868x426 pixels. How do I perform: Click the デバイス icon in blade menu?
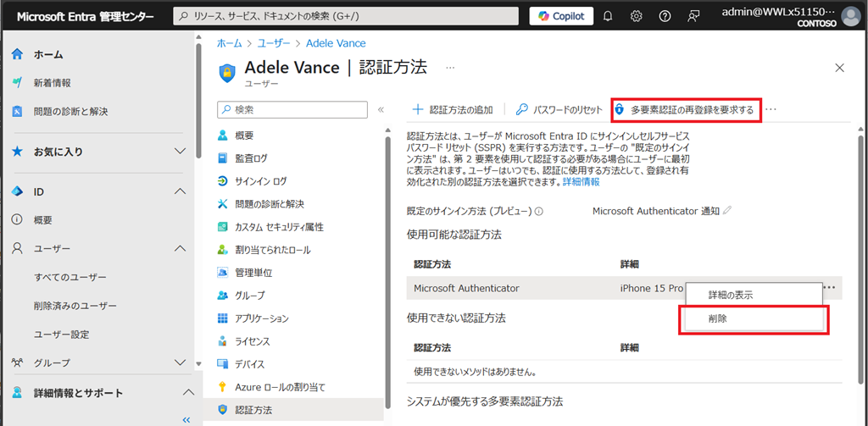pos(223,364)
